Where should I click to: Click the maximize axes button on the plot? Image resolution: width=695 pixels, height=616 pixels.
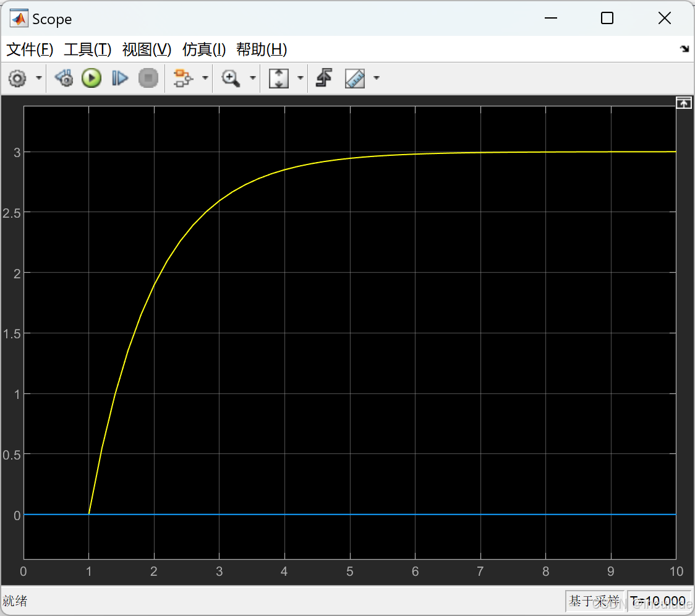pyautogui.click(x=683, y=103)
